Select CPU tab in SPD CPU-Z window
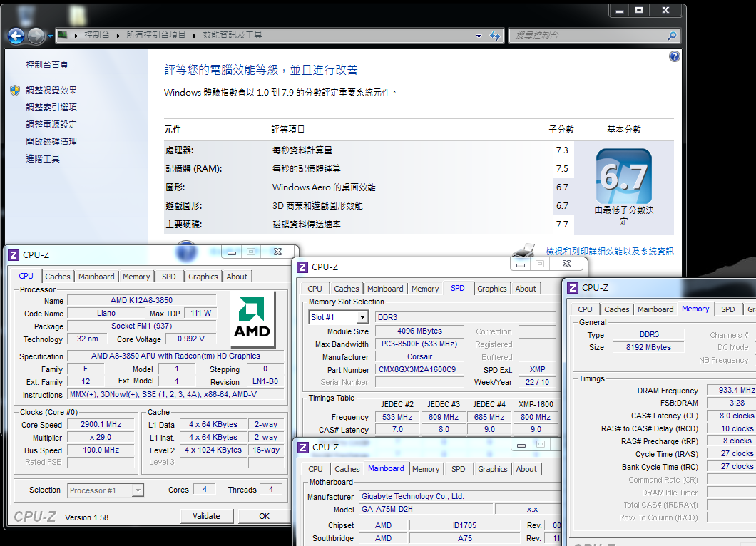 point(315,289)
